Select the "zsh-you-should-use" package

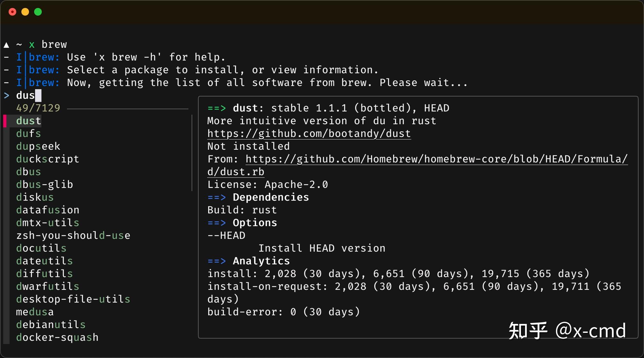73,235
